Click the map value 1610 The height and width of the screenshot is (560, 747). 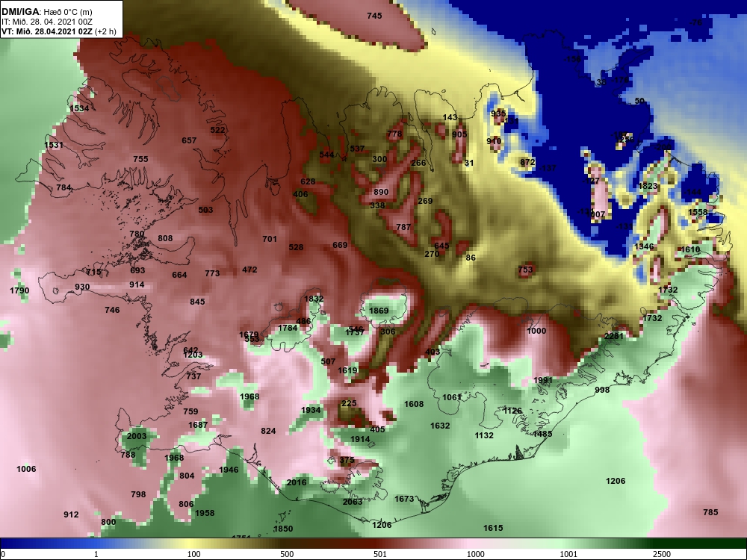[x=690, y=249]
